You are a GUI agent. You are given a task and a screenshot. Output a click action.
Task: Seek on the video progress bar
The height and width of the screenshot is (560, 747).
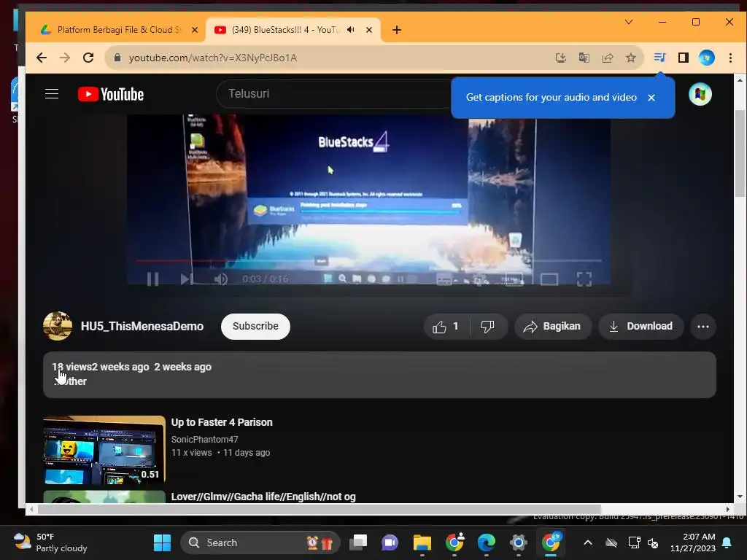click(x=368, y=260)
